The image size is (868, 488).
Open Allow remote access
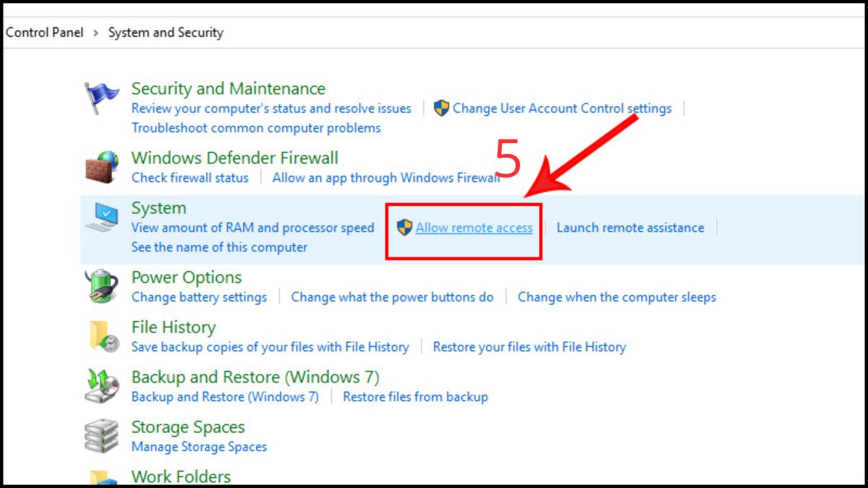[x=474, y=227]
